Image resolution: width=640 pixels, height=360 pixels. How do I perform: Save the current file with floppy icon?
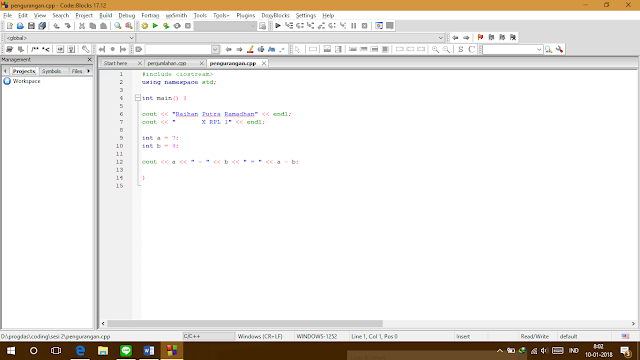point(31,26)
